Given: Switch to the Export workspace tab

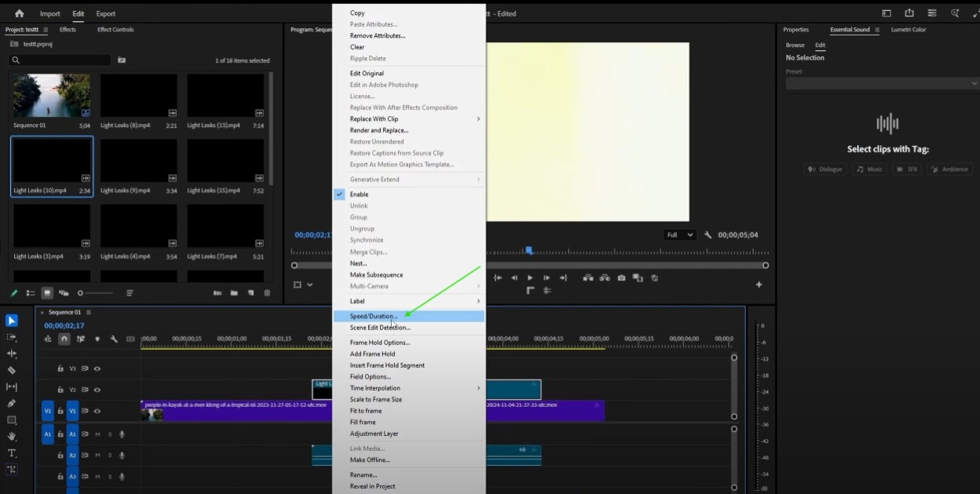Looking at the screenshot, I should [106, 13].
